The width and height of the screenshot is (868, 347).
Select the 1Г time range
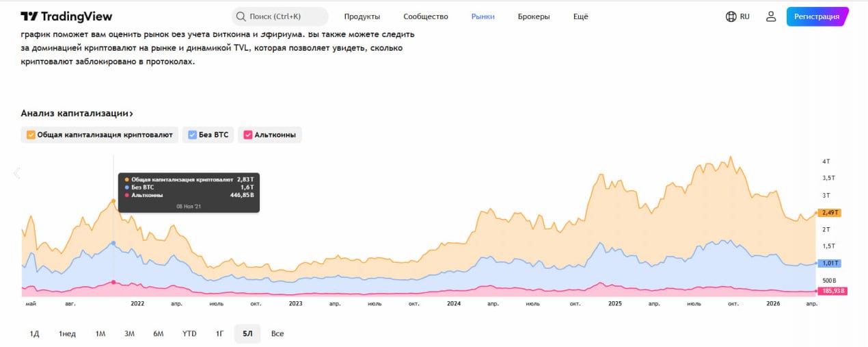(220, 333)
